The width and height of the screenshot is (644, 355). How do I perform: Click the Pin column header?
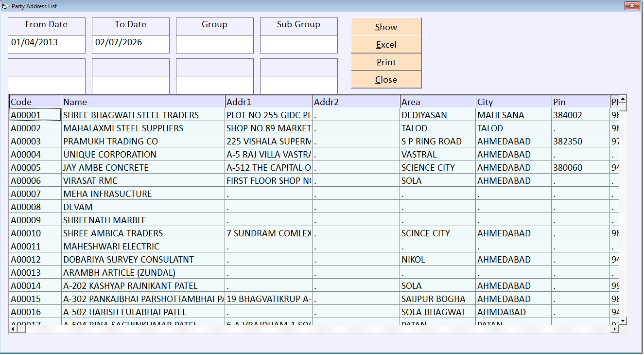click(581, 102)
